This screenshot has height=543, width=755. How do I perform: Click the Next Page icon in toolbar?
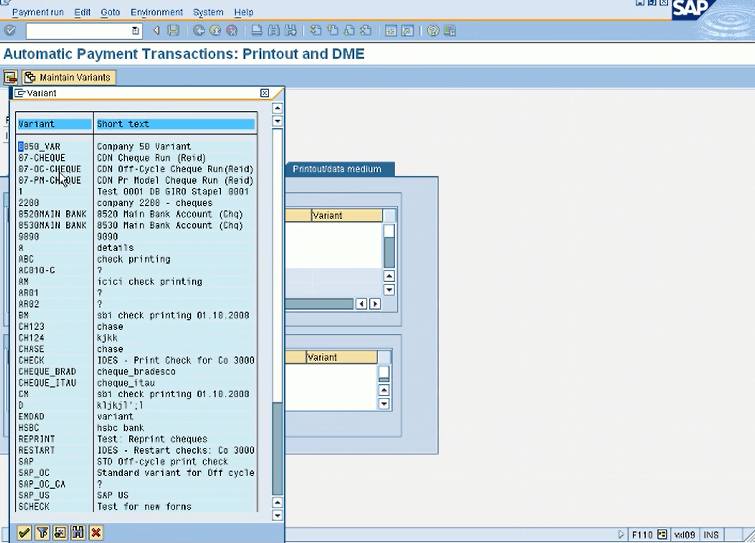click(x=350, y=31)
